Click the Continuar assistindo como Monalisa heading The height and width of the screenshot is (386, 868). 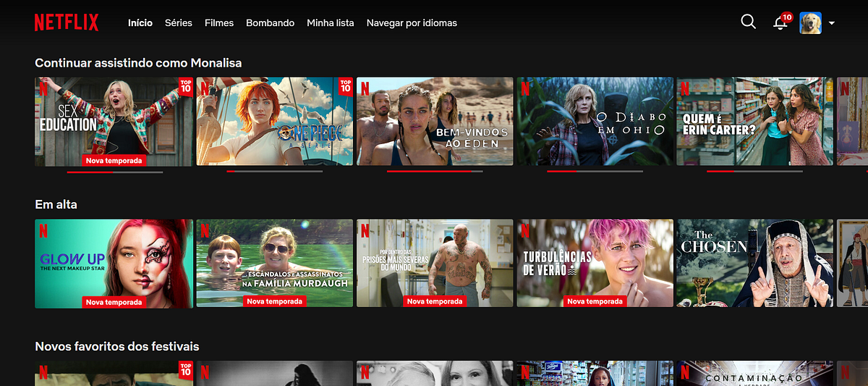pyautogui.click(x=138, y=63)
